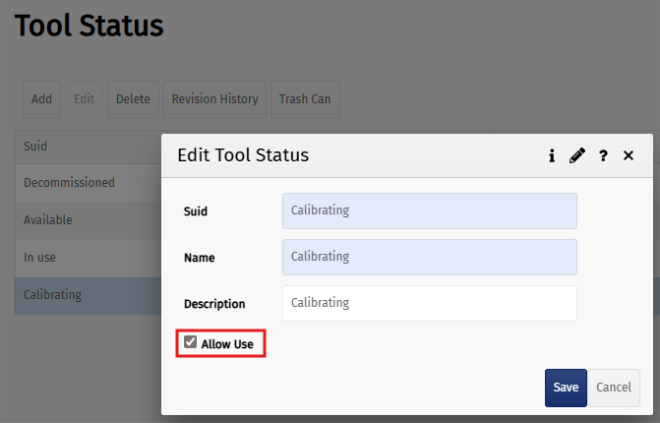Image resolution: width=660 pixels, height=423 pixels.
Task: Click the pencil edit icon in dialog header
Action: click(577, 156)
